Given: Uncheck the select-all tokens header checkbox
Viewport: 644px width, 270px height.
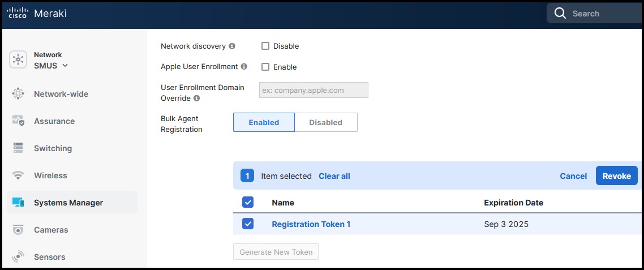Looking at the screenshot, I should coord(248,202).
